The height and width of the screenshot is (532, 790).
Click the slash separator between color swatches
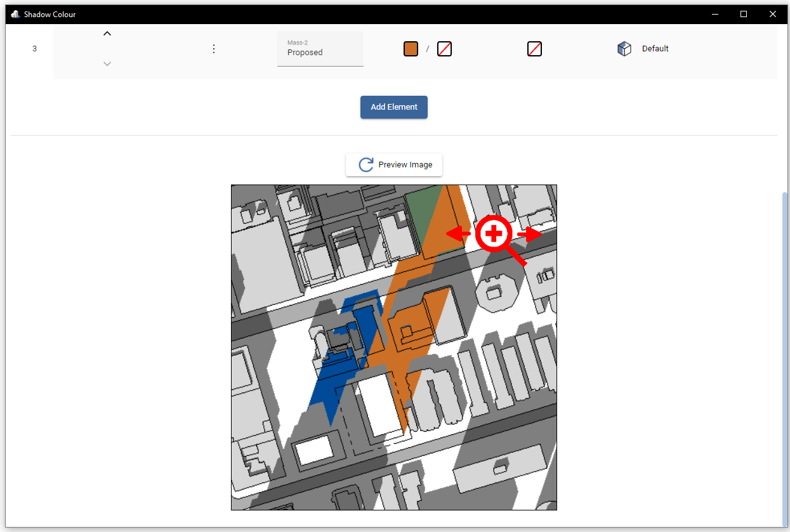point(427,48)
